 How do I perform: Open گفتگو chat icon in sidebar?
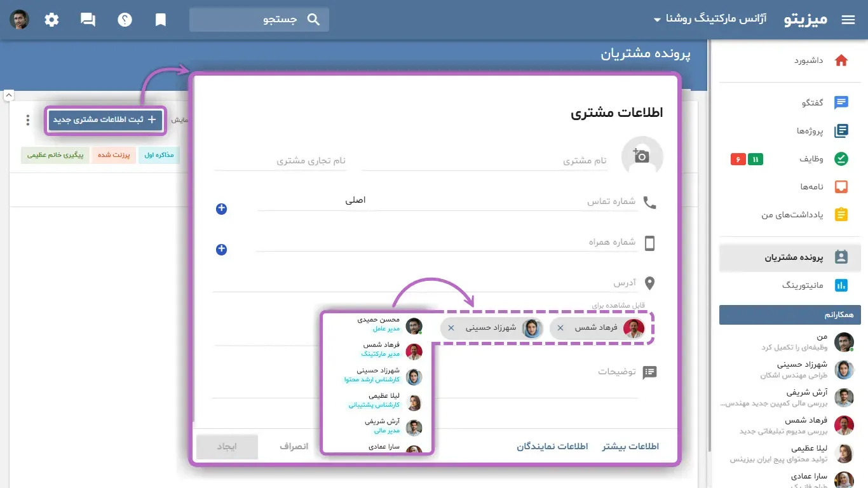click(x=841, y=103)
